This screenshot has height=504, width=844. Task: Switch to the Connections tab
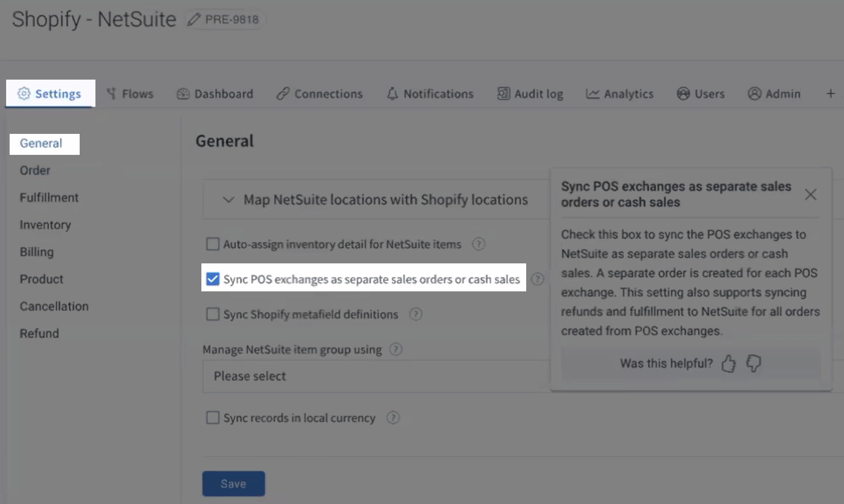pos(320,94)
